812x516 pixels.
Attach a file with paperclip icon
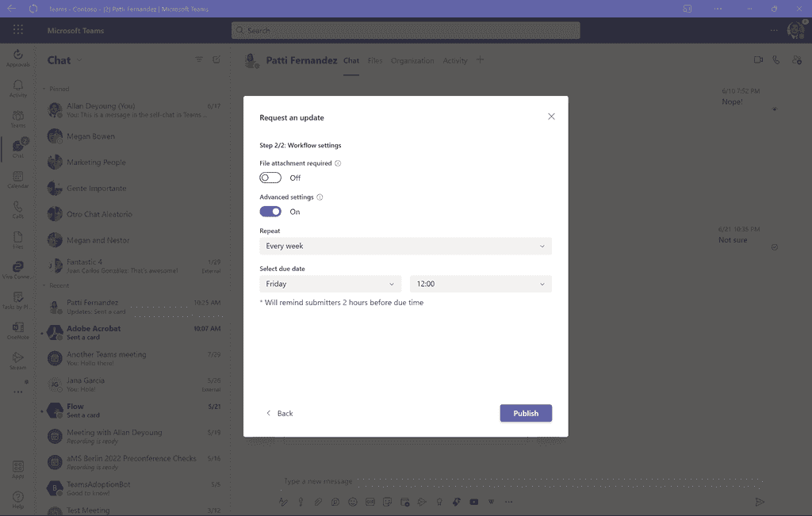click(x=318, y=502)
